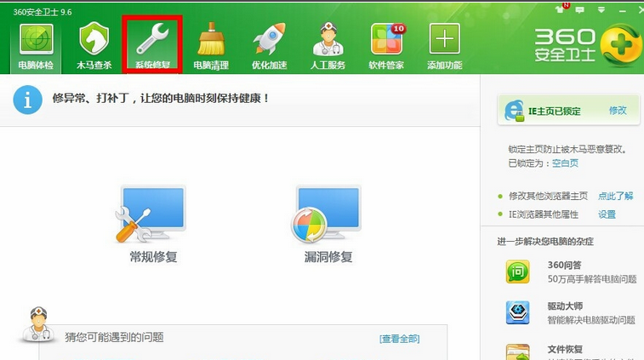Click the blue info icon
The width and height of the screenshot is (644, 360).
click(27, 100)
